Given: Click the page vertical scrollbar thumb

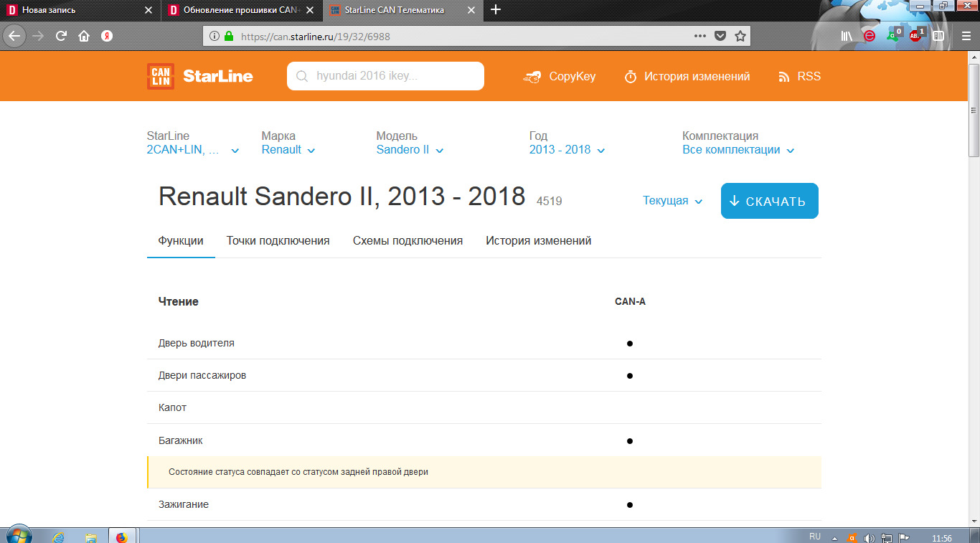Looking at the screenshot, I should click(974, 110).
